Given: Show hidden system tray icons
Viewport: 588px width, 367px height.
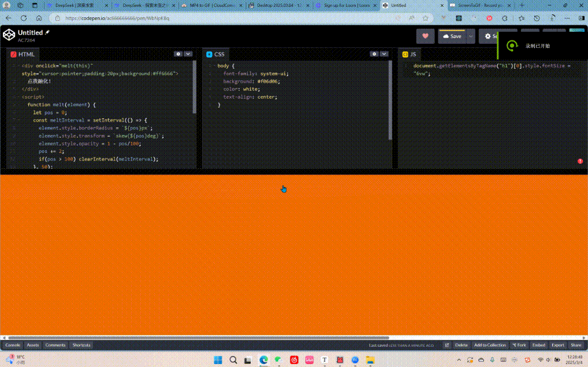Looking at the screenshot, I should tap(459, 360).
